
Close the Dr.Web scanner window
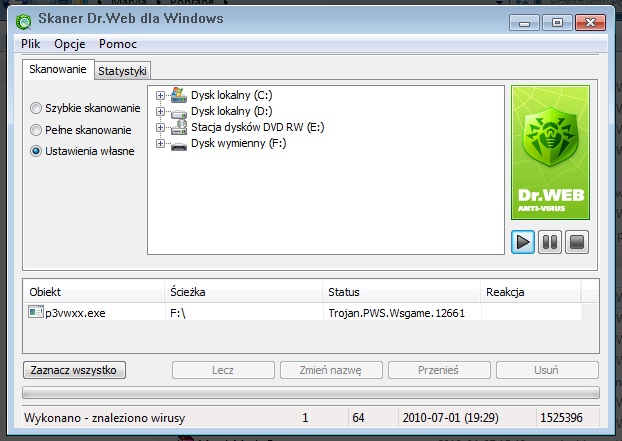pos(590,23)
